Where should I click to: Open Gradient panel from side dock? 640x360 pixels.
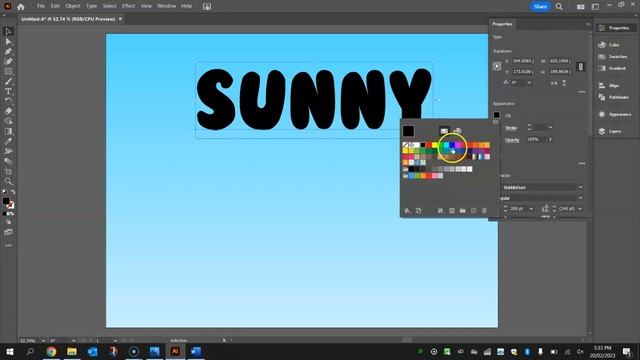click(x=612, y=68)
